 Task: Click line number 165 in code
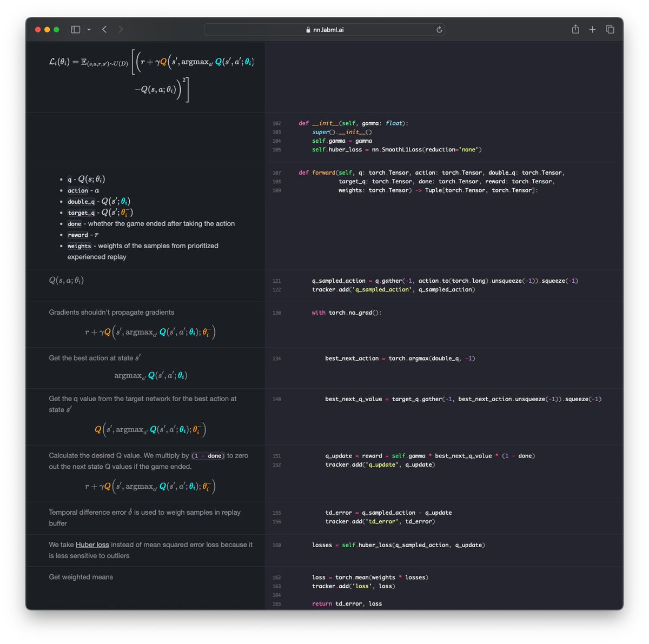(x=276, y=604)
